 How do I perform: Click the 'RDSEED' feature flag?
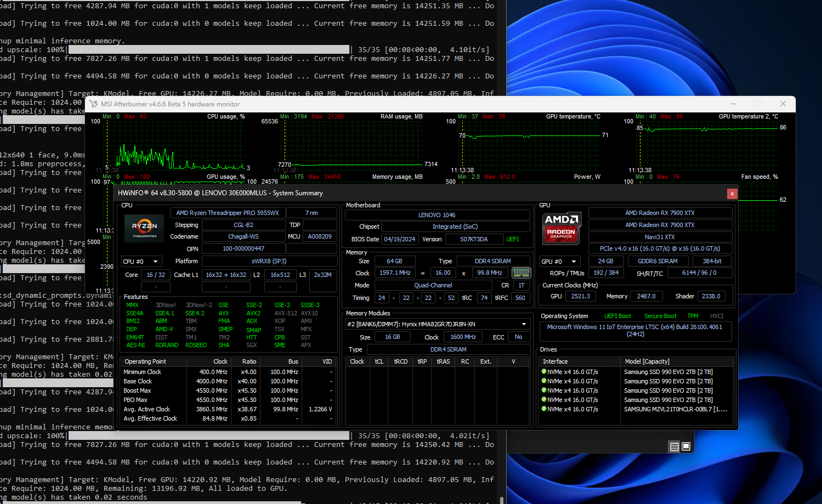pyautogui.click(x=196, y=345)
